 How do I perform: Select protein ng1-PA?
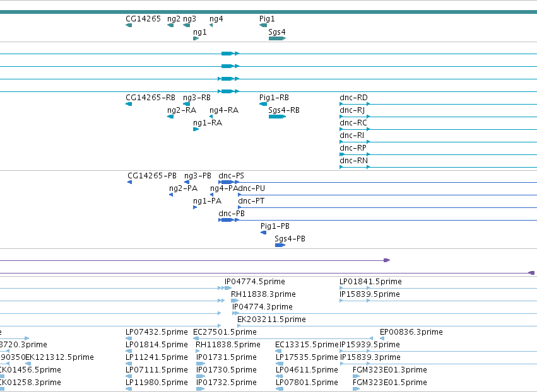(207, 201)
